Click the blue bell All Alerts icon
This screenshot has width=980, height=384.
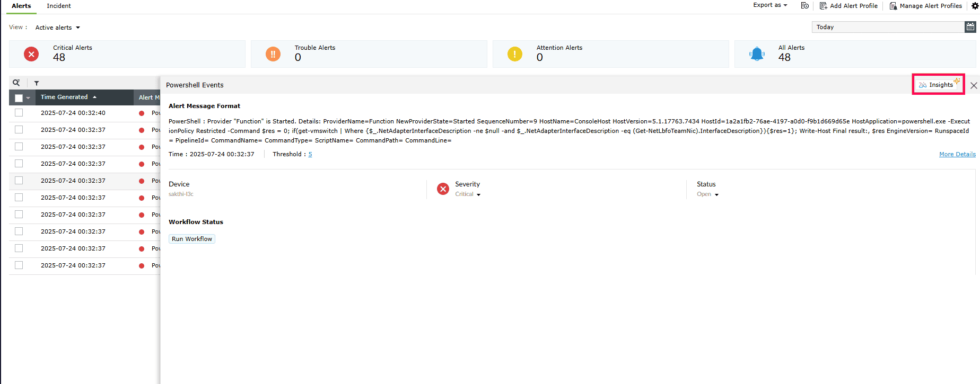point(757,54)
